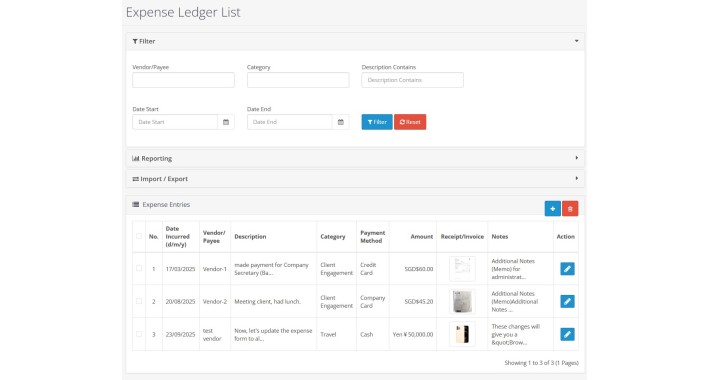710x380 pixels.
Task: Click the Date End text field
Action: tap(289, 122)
